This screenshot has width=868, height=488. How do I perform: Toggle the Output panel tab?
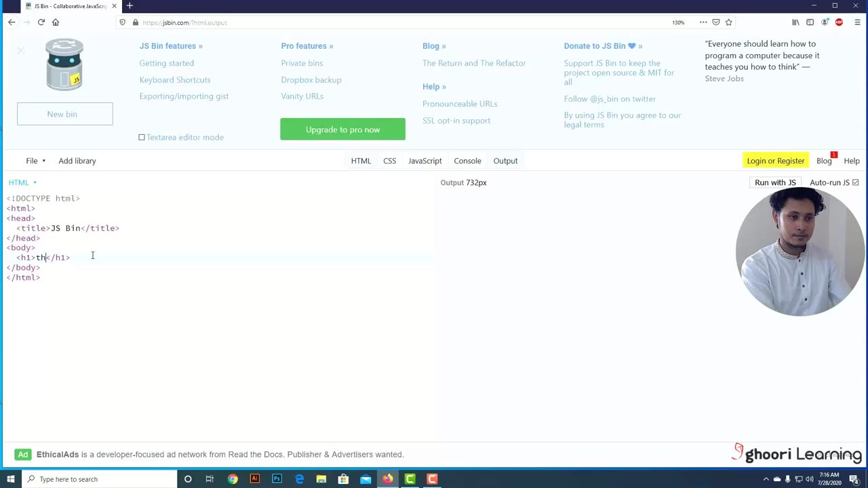click(x=505, y=161)
